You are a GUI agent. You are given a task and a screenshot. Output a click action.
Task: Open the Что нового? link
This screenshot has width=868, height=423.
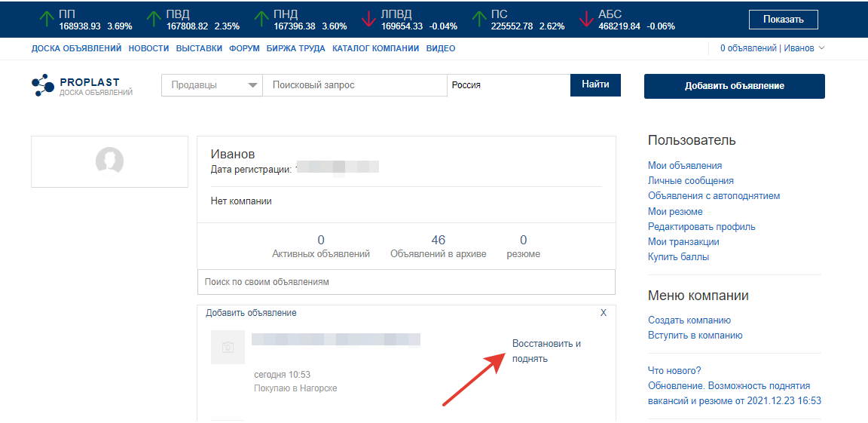(x=674, y=370)
